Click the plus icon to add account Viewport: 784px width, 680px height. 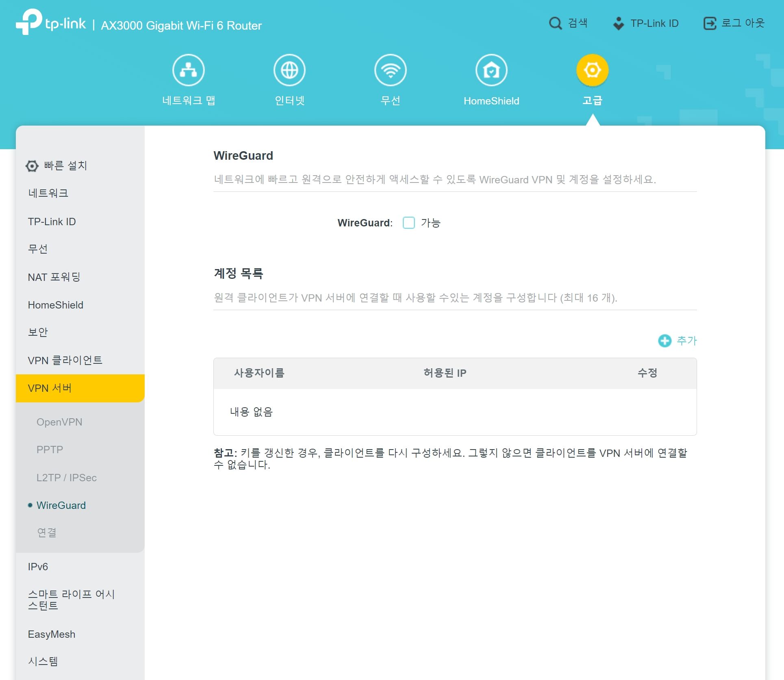665,341
